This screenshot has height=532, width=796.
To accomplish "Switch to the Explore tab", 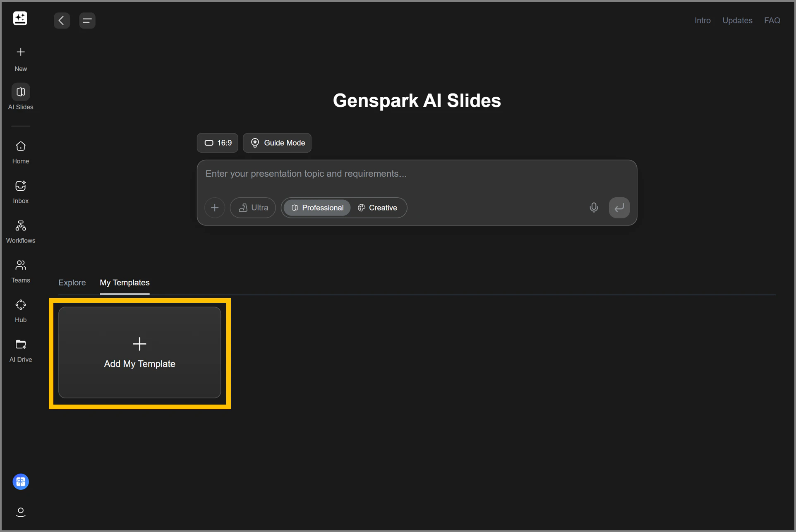I will tap(72, 283).
